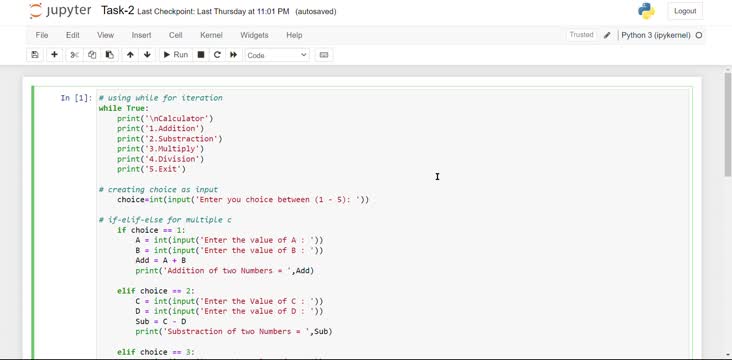Click the 'Enter the value of B' line

229,250
